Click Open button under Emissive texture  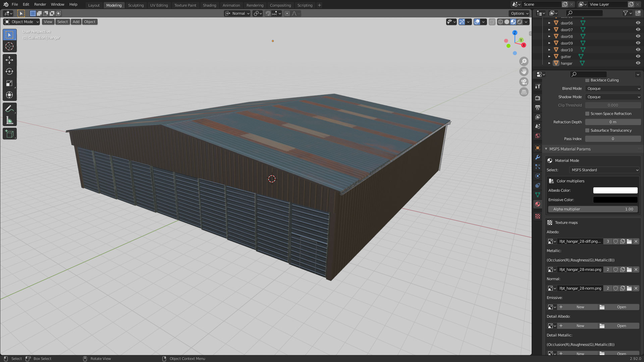[619, 307]
